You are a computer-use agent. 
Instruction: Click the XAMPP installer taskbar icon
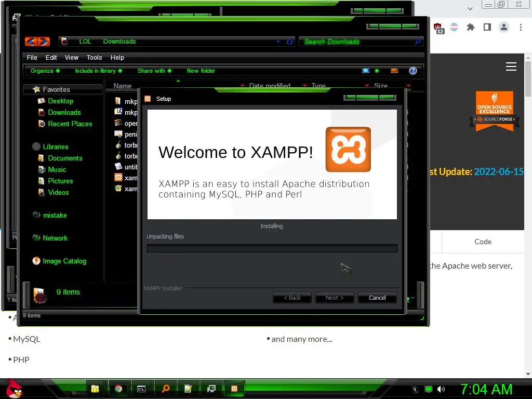tap(234, 389)
